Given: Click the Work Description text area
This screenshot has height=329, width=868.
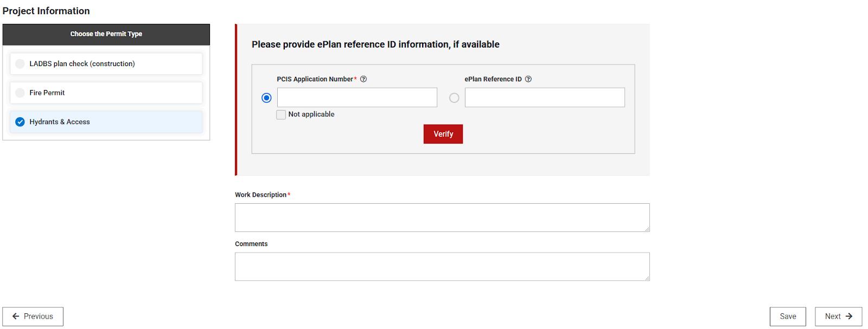Looking at the screenshot, I should (442, 217).
